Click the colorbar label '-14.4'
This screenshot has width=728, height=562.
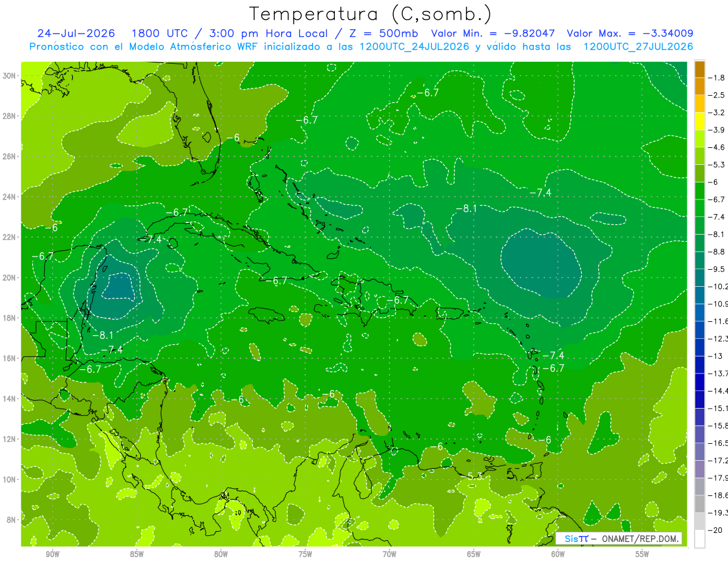pos(718,390)
